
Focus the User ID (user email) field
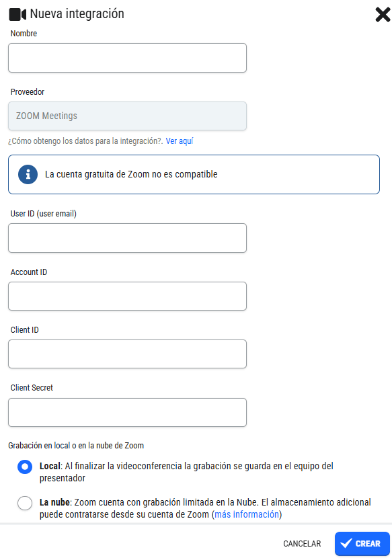tap(127, 238)
